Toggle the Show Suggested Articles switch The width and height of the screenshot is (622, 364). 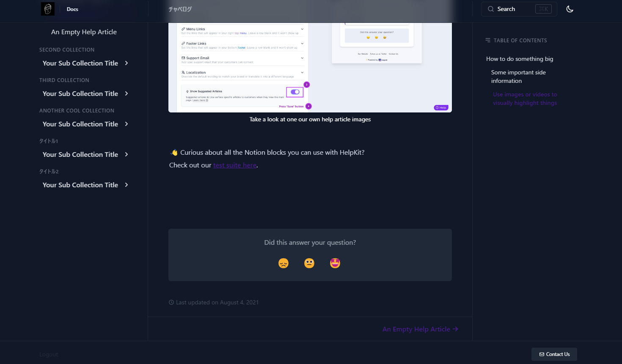(x=295, y=92)
